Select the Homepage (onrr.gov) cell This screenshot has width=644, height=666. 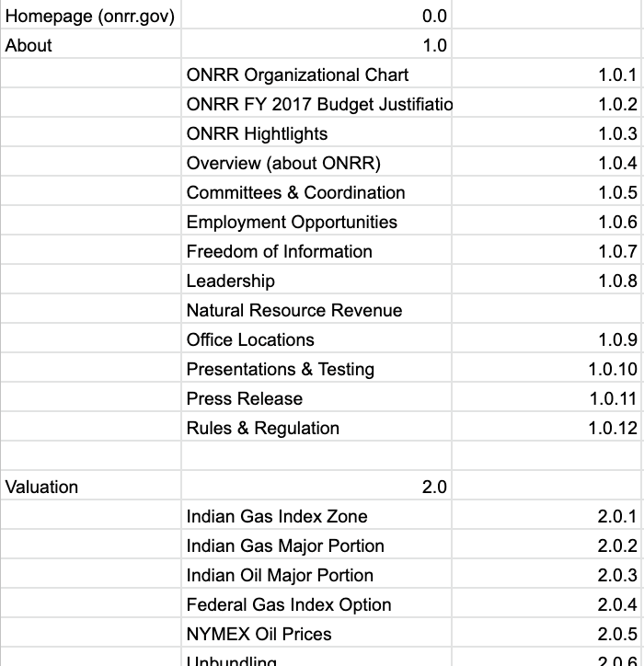pyautogui.click(x=90, y=16)
